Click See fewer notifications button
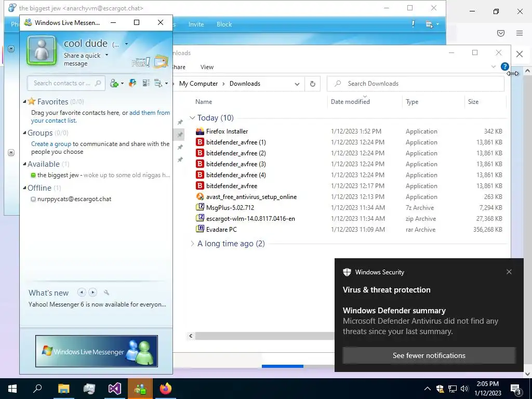 pyautogui.click(x=429, y=355)
